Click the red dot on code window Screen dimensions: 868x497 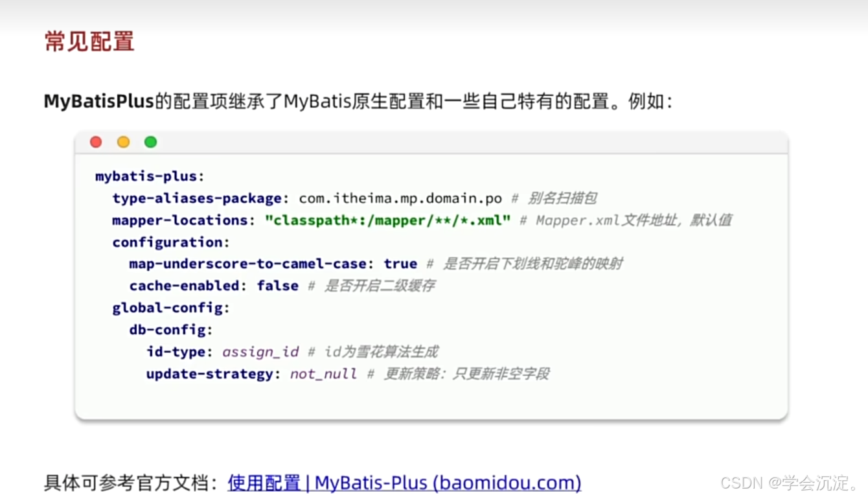coord(96,142)
